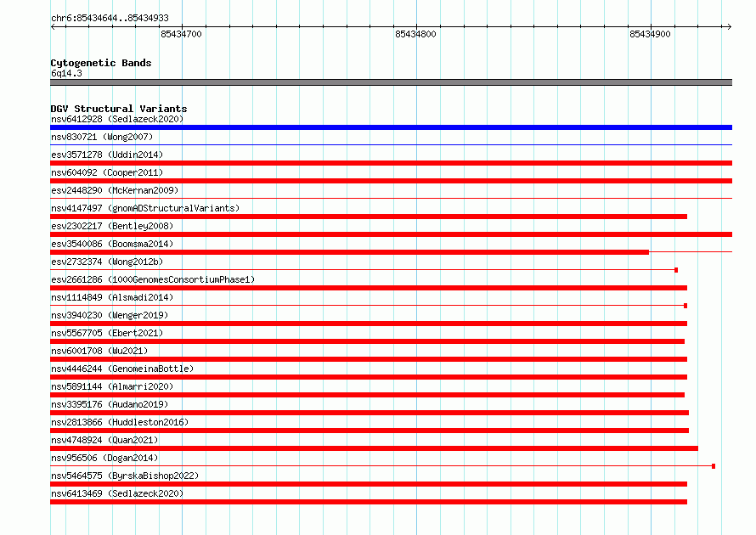Open nsv4147497 (gnomADStructuralVariants) label

click(x=145, y=208)
